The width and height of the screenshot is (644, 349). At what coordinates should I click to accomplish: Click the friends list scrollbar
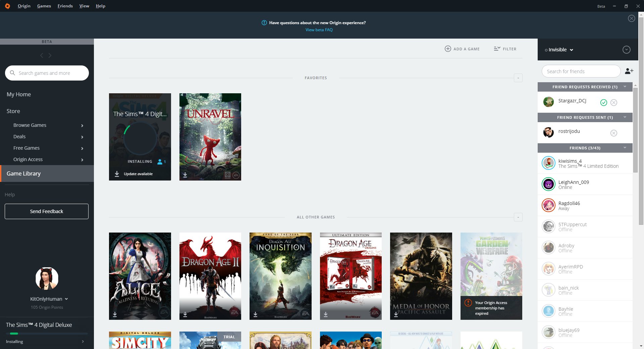[635, 131]
